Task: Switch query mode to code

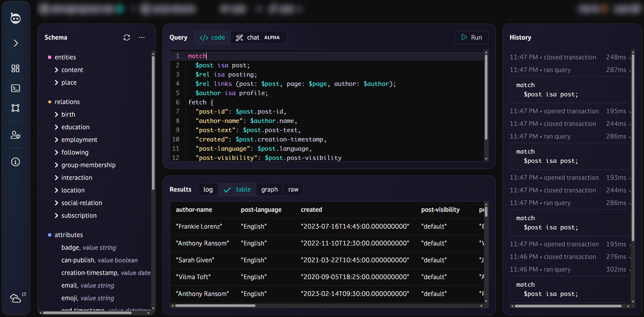Action: [212, 37]
